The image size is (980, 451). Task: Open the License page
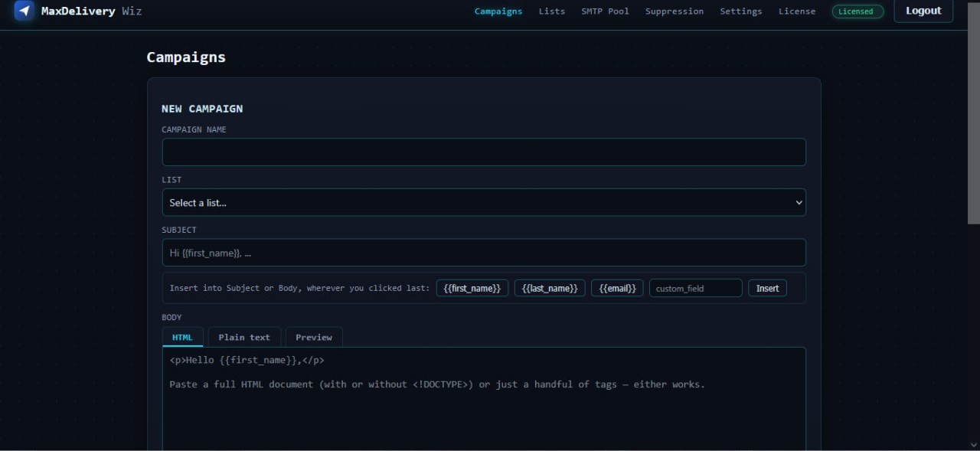pos(797,11)
